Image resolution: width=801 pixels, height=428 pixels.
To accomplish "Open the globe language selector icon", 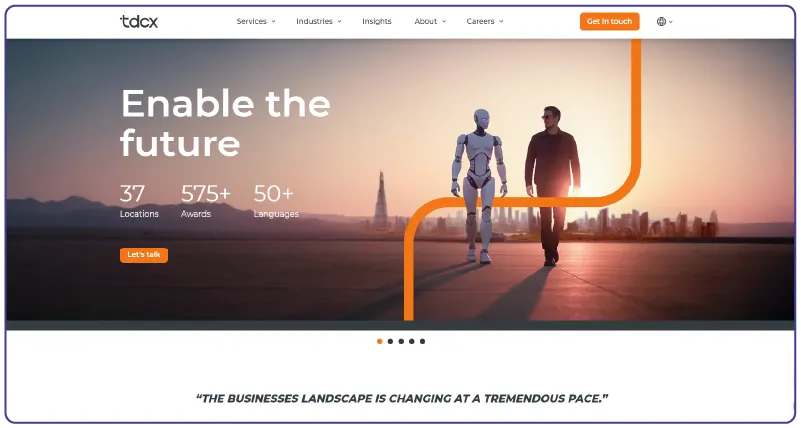I will [661, 21].
